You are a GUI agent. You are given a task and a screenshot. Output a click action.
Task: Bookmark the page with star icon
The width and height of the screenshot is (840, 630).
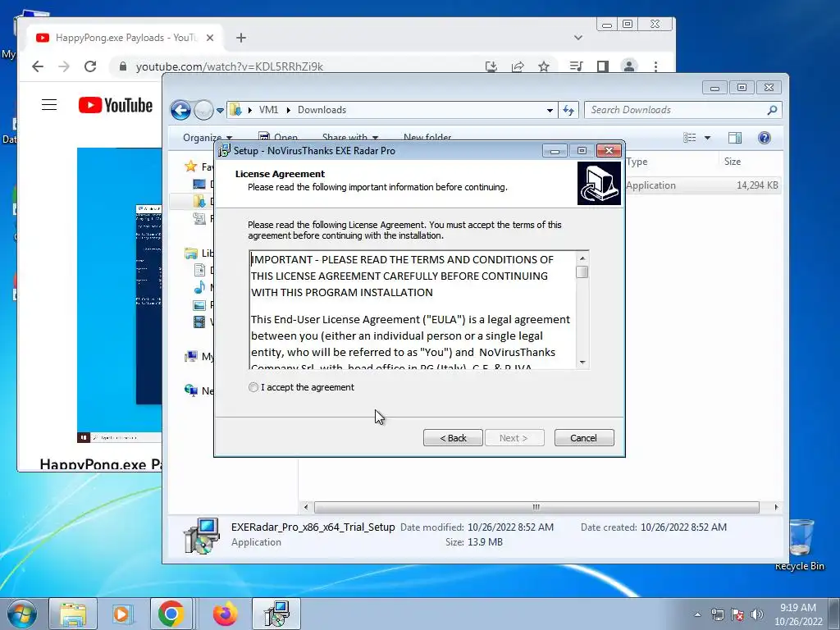coord(544,66)
